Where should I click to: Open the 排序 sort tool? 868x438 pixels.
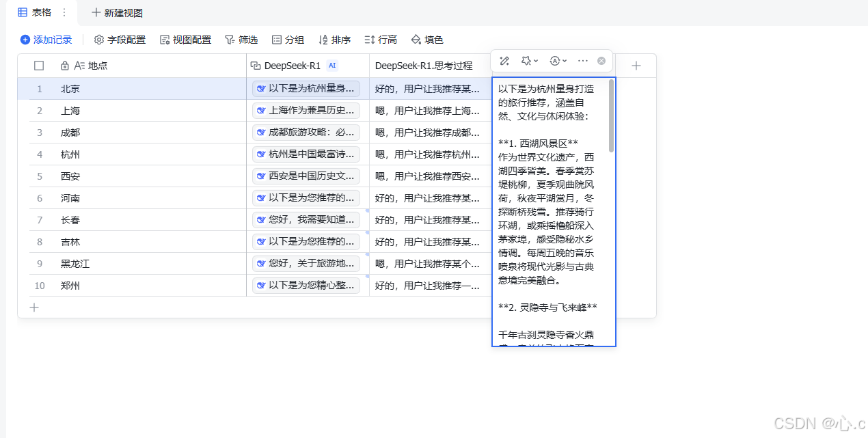coord(334,40)
